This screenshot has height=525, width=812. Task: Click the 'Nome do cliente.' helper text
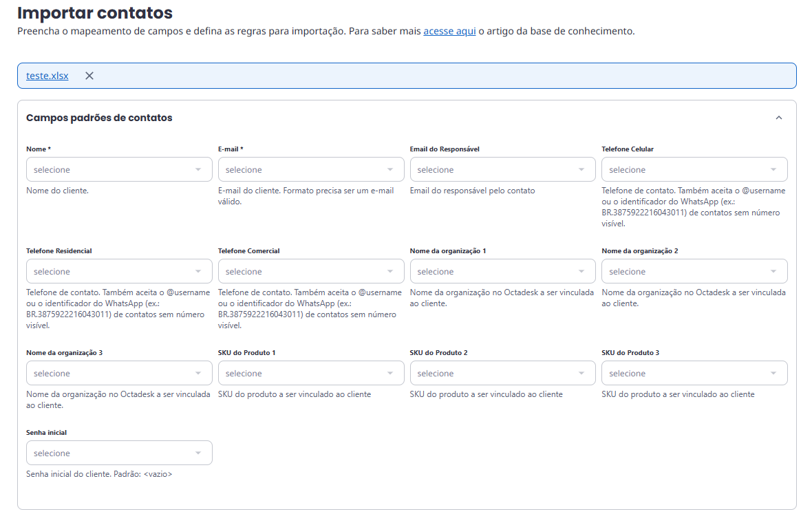58,191
